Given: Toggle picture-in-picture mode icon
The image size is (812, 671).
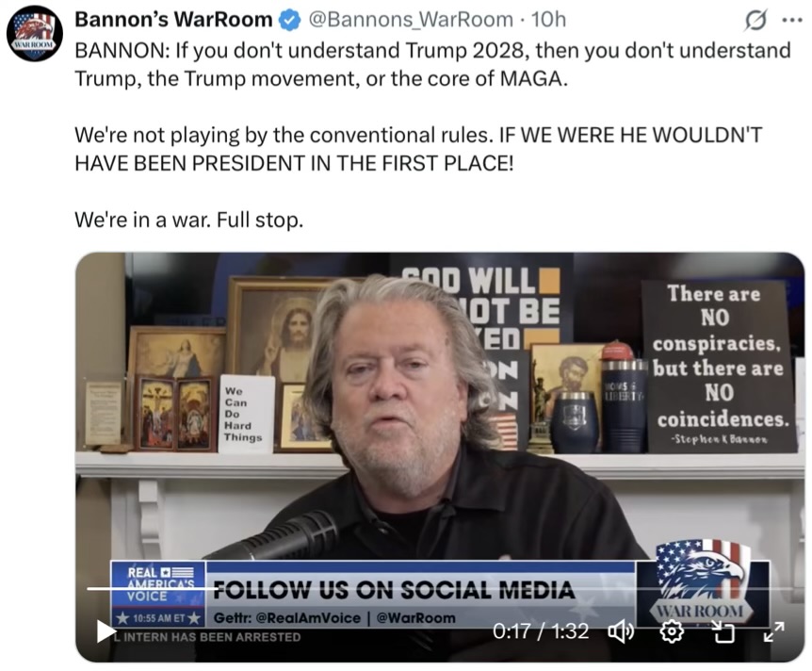Looking at the screenshot, I should click(723, 631).
